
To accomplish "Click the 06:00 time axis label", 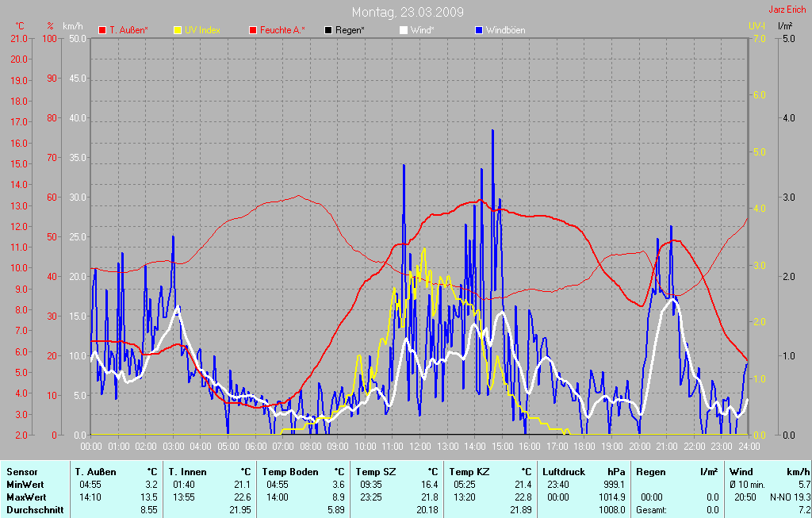I will 255,445.
